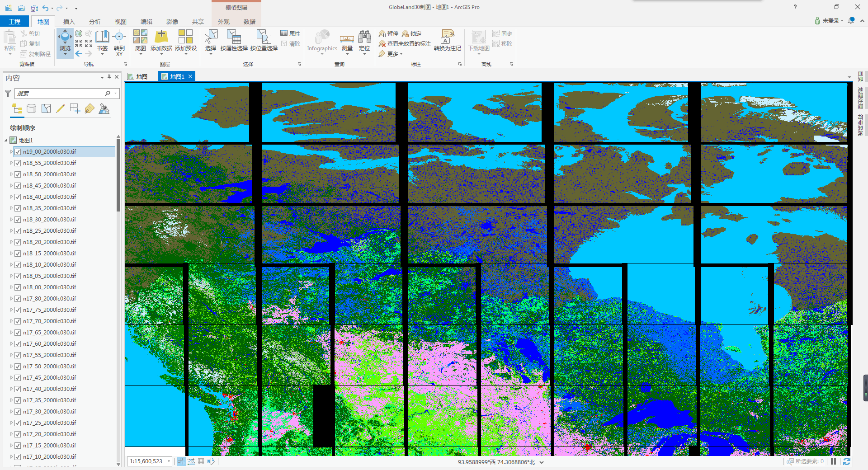The image size is (868, 470).
Task: Toggle visibility of n18_50_2000lc030.tif
Action: click(18, 174)
